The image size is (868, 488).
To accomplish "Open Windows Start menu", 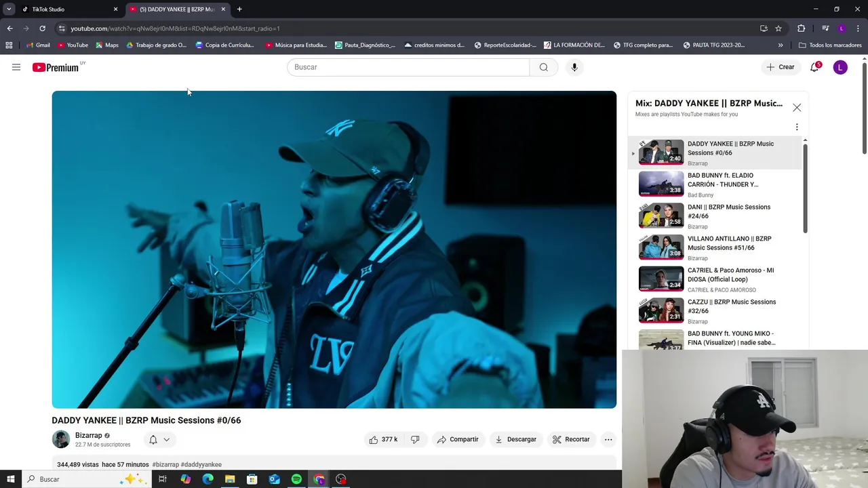I will pos(10,479).
